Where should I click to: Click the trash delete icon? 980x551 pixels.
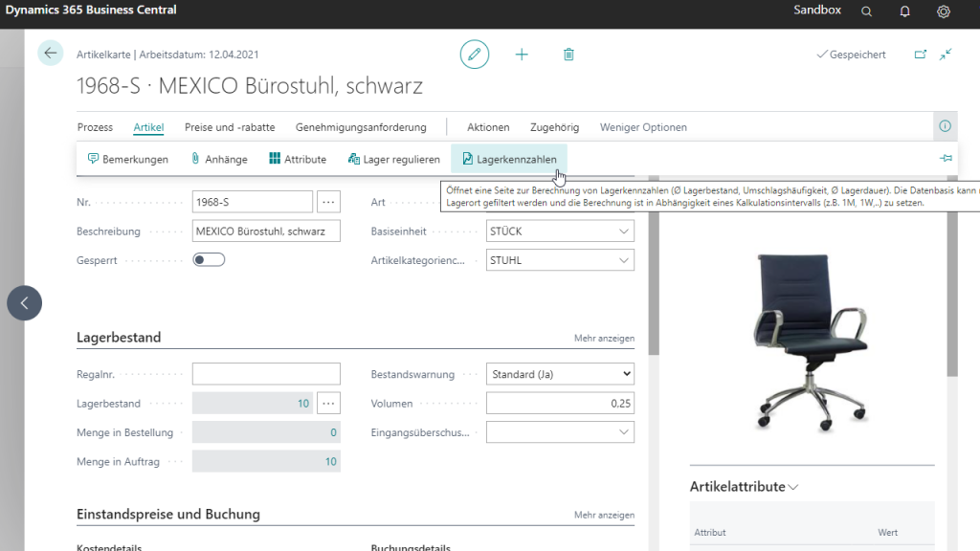[568, 55]
